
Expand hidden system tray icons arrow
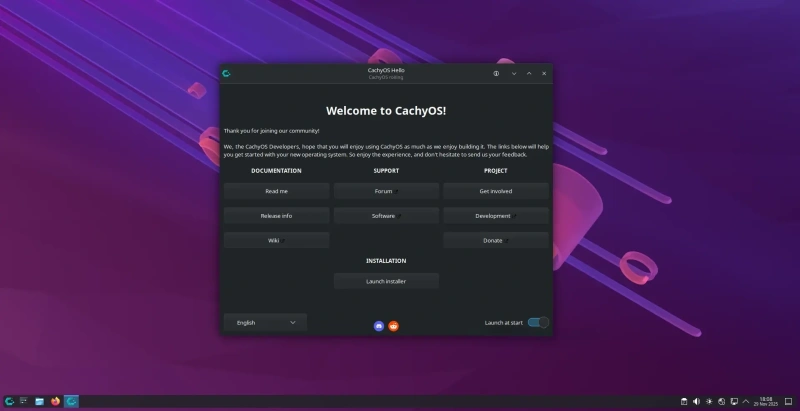pos(748,401)
